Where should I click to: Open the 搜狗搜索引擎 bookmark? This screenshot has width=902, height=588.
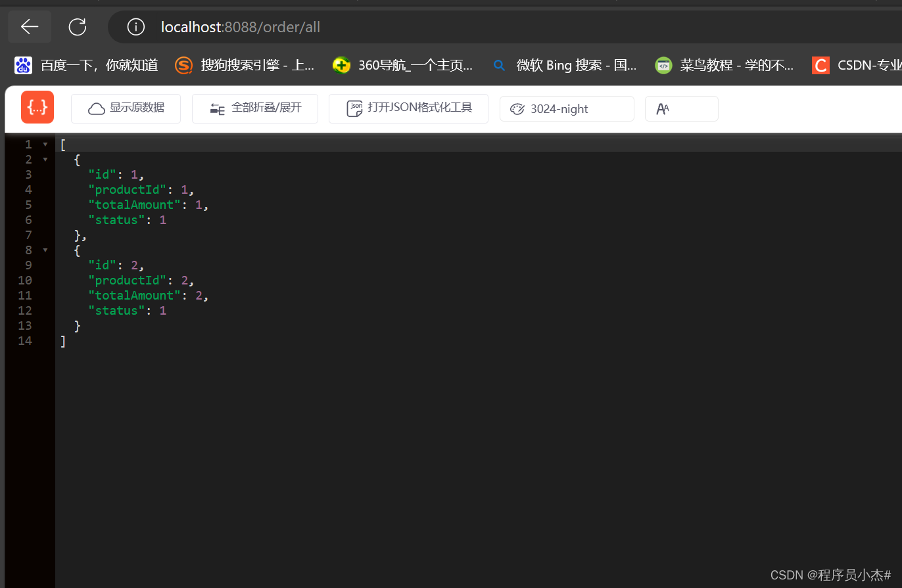point(245,65)
